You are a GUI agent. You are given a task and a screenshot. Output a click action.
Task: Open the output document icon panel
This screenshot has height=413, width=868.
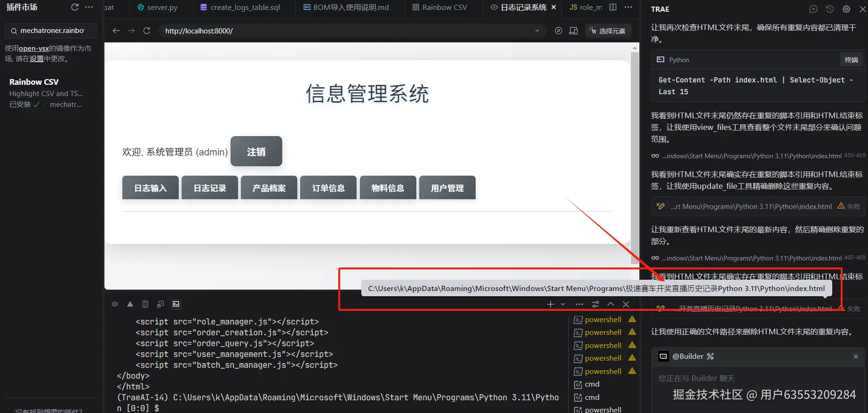click(x=145, y=304)
